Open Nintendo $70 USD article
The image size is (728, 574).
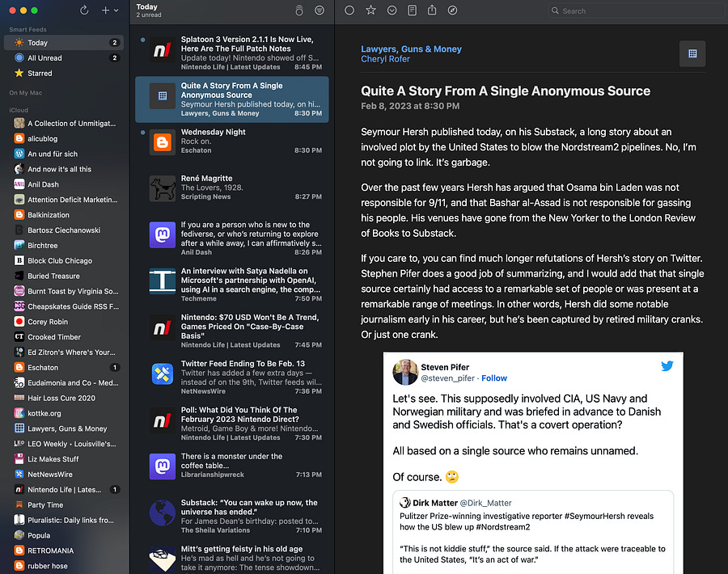(231, 331)
